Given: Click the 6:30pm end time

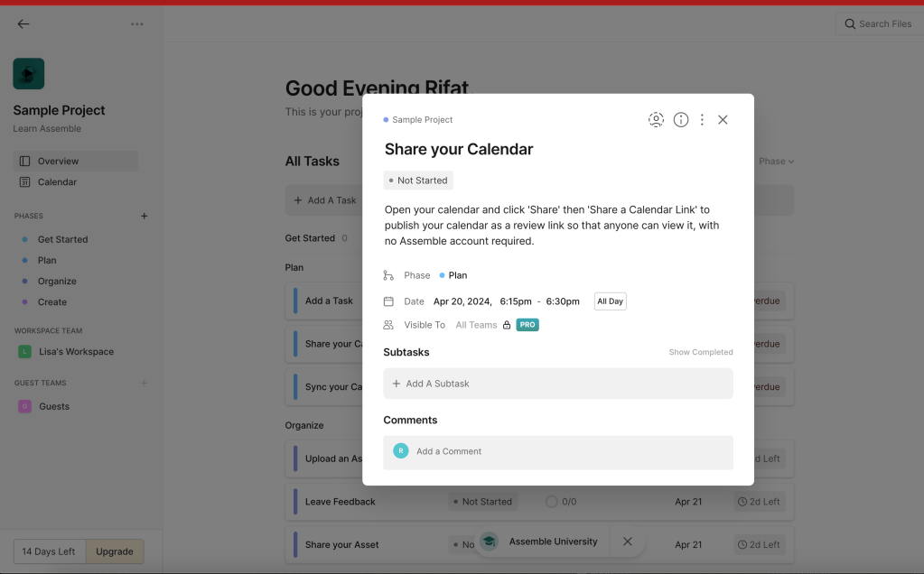Looking at the screenshot, I should click(x=562, y=301).
